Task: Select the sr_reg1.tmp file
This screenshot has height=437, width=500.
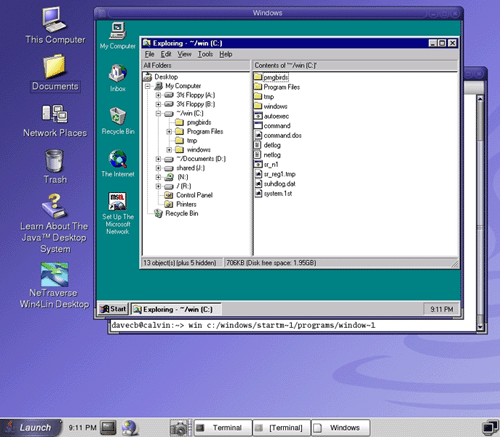Action: [275, 174]
